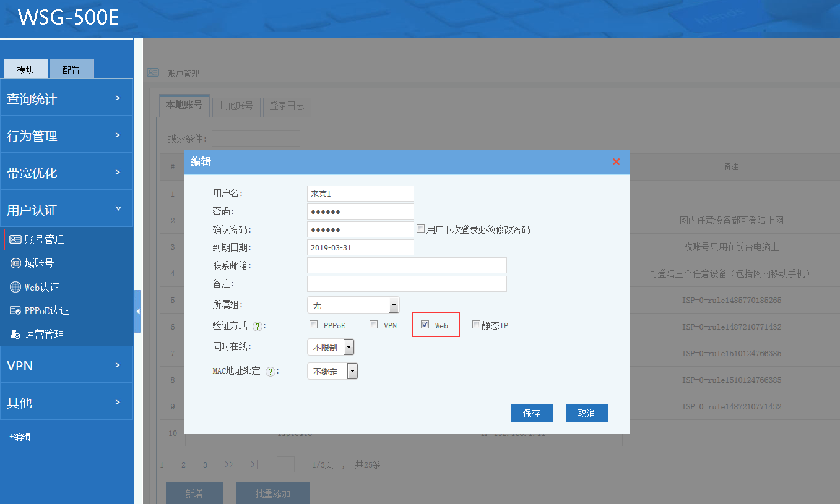Click the 账号管理 sidebar icon
The width and height of the screenshot is (840, 504).
point(15,239)
